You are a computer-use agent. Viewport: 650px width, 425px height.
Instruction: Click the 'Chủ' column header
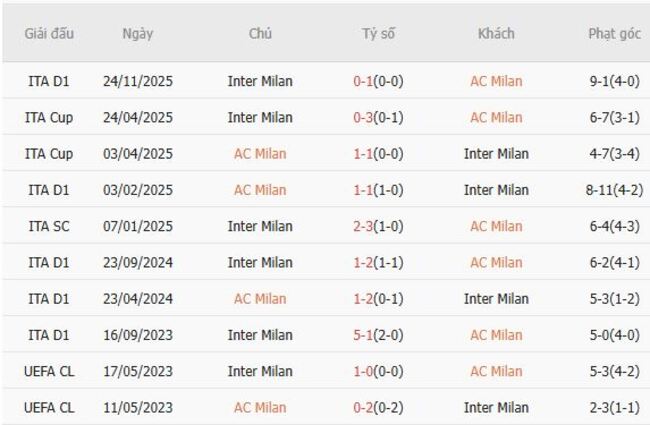click(x=260, y=34)
